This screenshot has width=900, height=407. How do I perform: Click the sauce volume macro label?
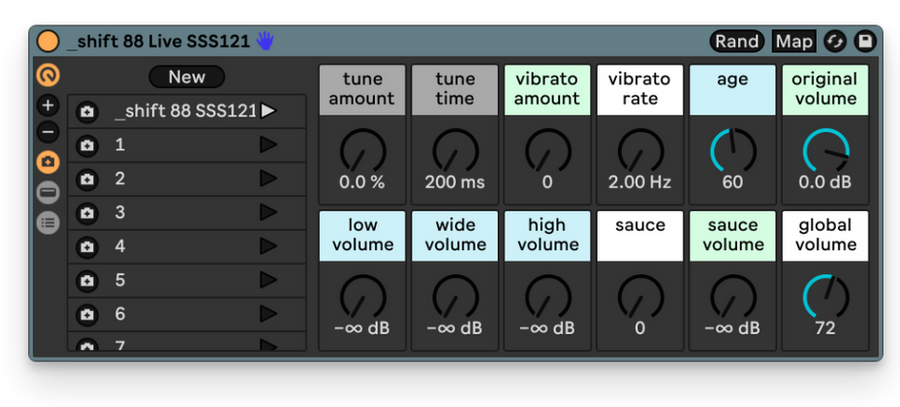(733, 236)
